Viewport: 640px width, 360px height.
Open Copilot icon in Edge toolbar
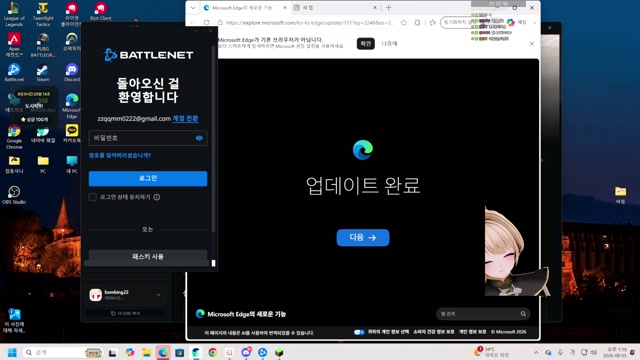[x=511, y=22]
